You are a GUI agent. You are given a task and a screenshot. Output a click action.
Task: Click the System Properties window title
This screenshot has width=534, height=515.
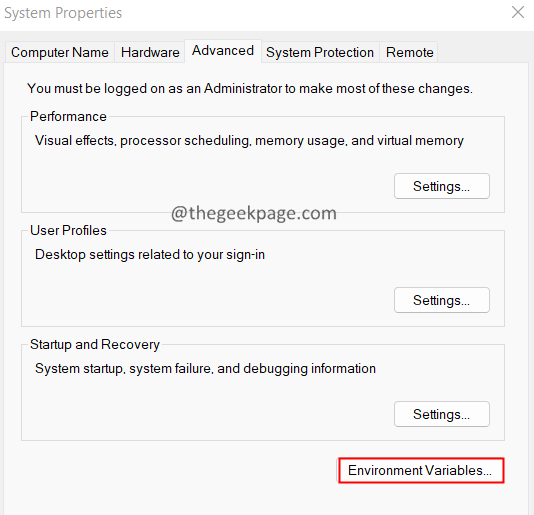click(x=63, y=13)
